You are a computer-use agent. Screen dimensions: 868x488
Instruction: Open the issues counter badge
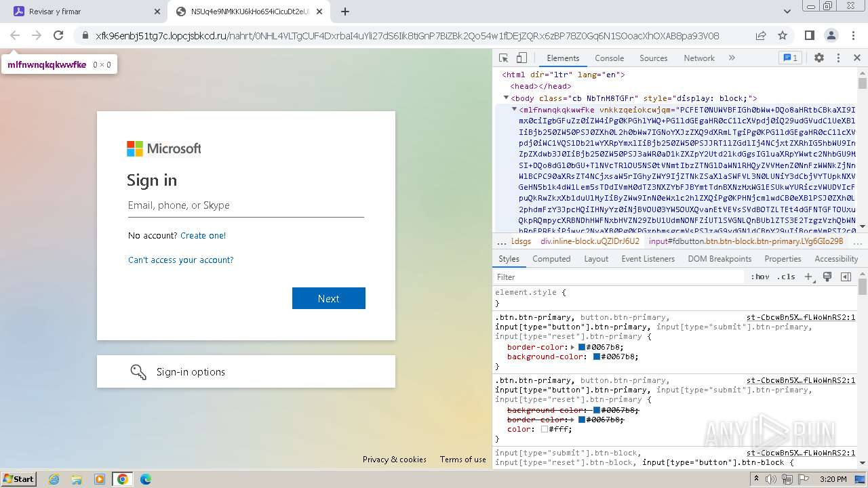[x=790, y=58]
